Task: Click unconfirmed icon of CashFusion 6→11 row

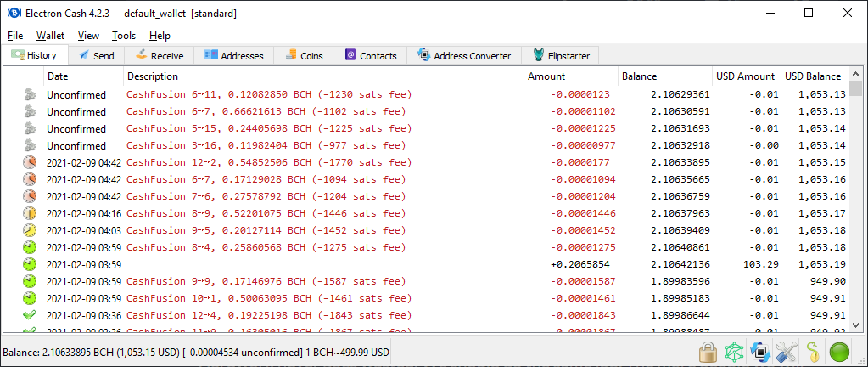Action: click(30, 95)
